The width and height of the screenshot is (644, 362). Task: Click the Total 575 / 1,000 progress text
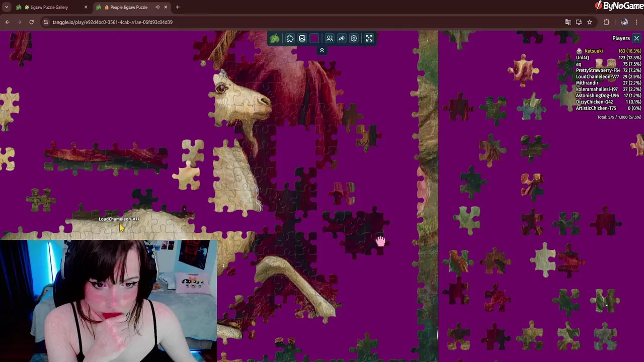[x=619, y=117]
